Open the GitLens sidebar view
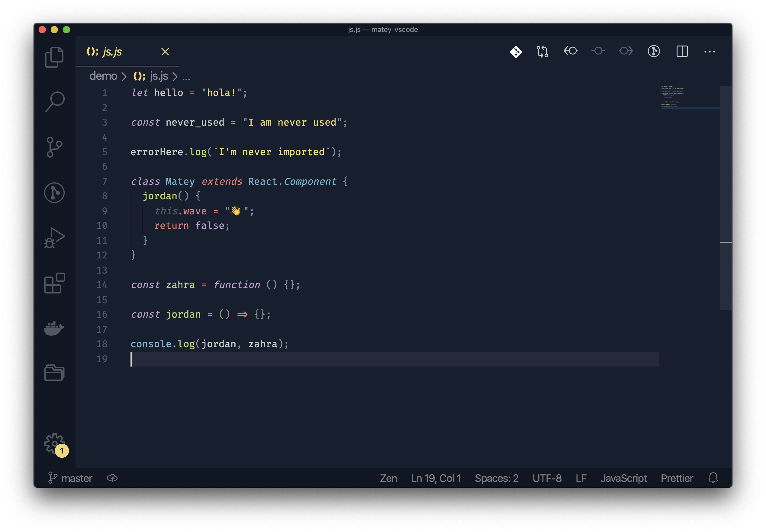Image resolution: width=766 pixels, height=532 pixels. pyautogui.click(x=54, y=193)
